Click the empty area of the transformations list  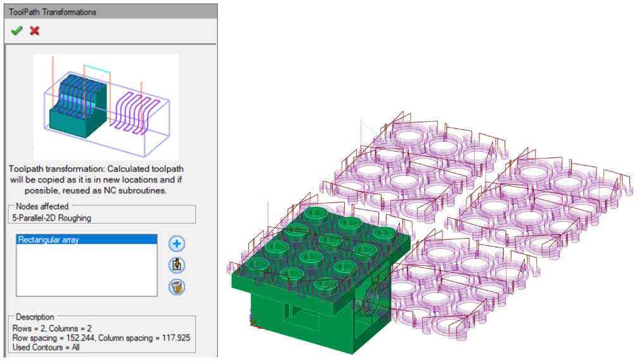(x=86, y=273)
